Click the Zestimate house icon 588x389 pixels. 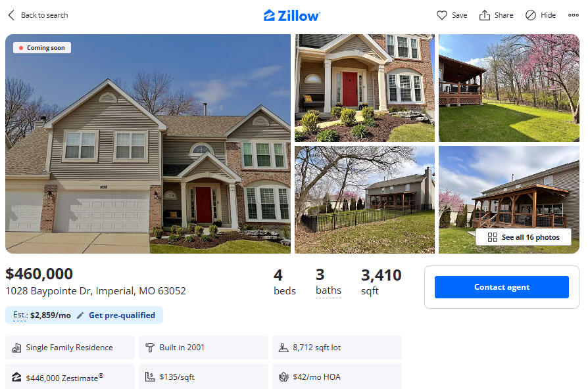click(16, 377)
